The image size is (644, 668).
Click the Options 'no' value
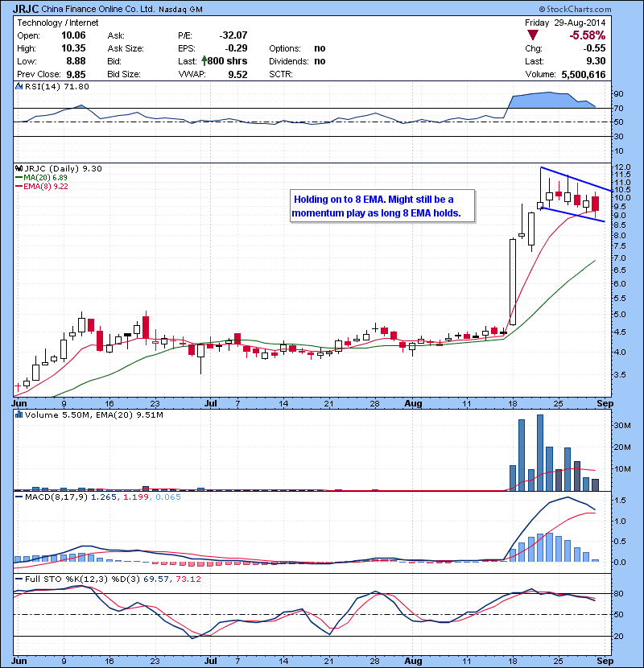pyautogui.click(x=320, y=48)
